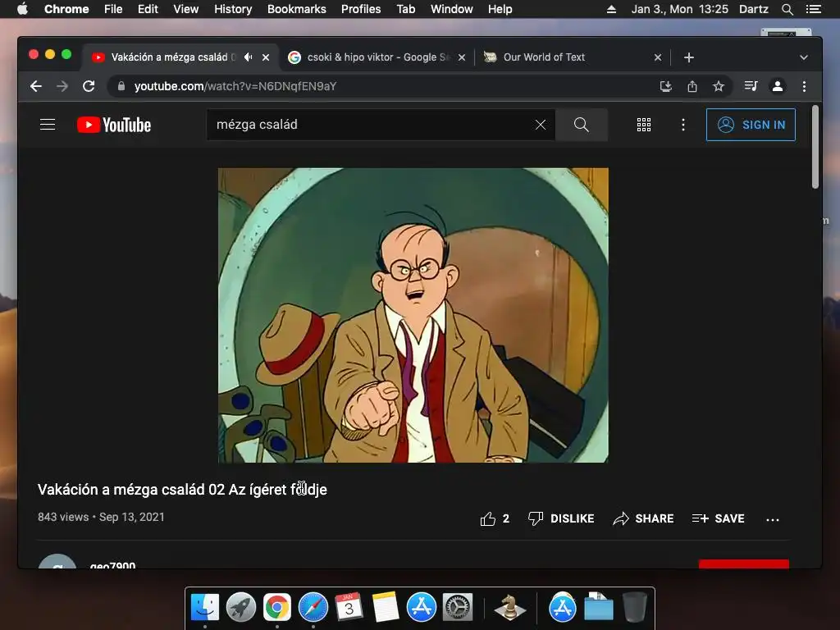Open the File menu
840x630 pixels.
113,9
